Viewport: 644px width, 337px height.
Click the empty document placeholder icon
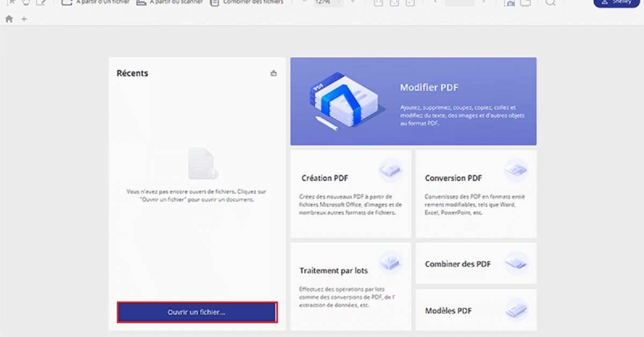tap(202, 164)
